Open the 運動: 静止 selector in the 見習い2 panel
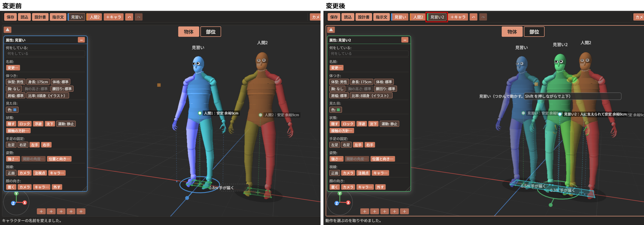This screenshot has width=644, height=225. point(389,124)
